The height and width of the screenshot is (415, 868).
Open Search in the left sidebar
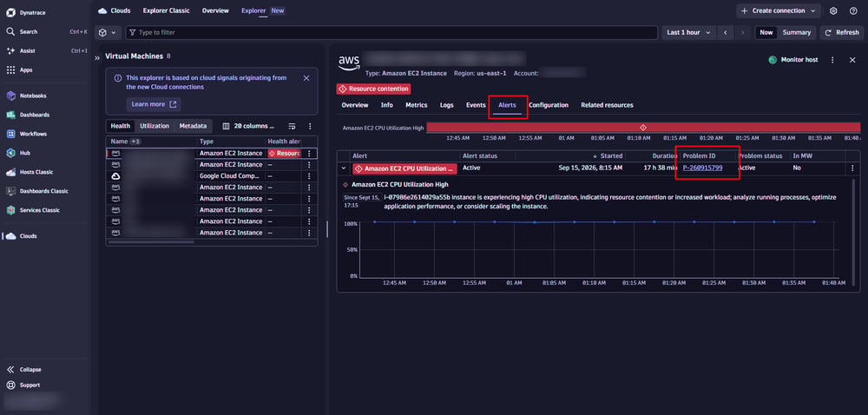[29, 31]
